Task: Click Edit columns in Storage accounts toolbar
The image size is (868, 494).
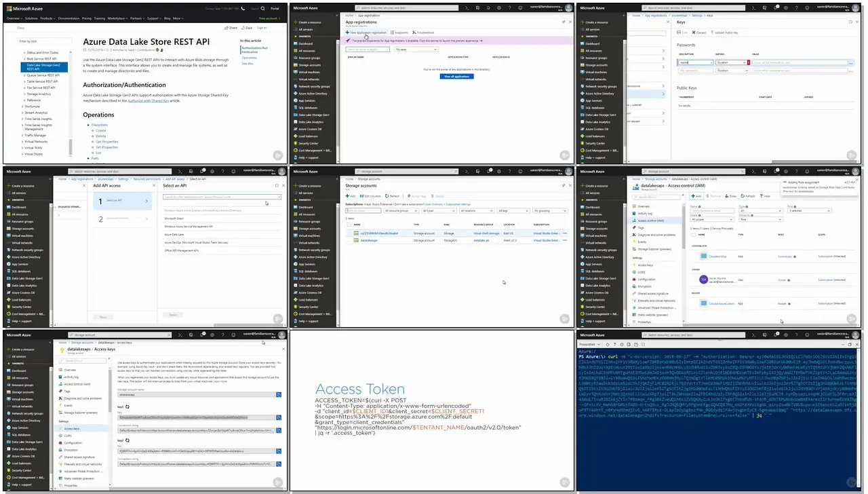Action: pos(370,196)
